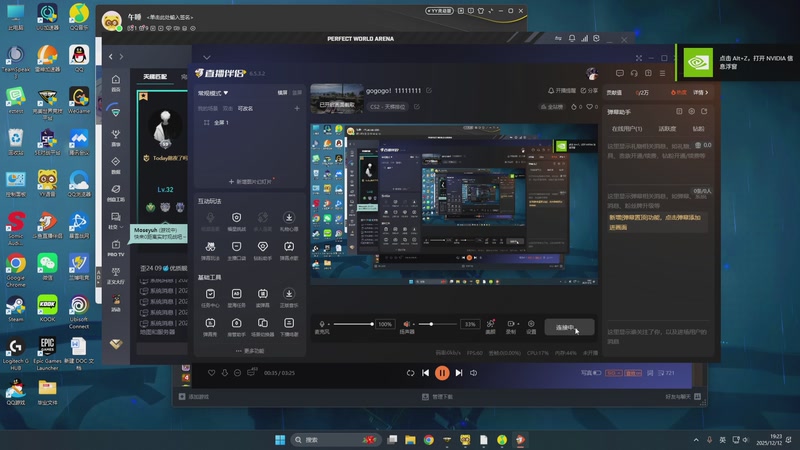Download the current song in music player
The height and width of the screenshot is (450, 800).
click(x=224, y=373)
